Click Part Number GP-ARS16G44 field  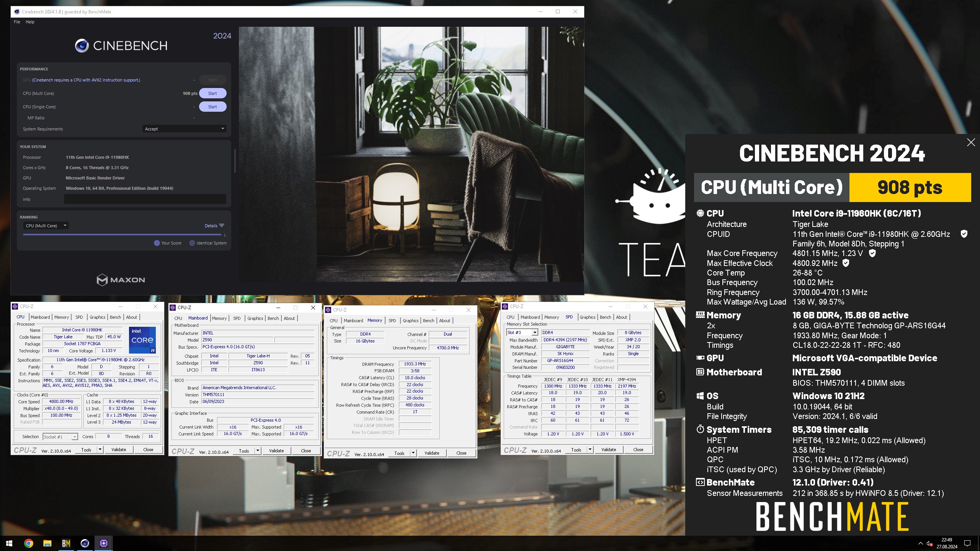point(565,360)
